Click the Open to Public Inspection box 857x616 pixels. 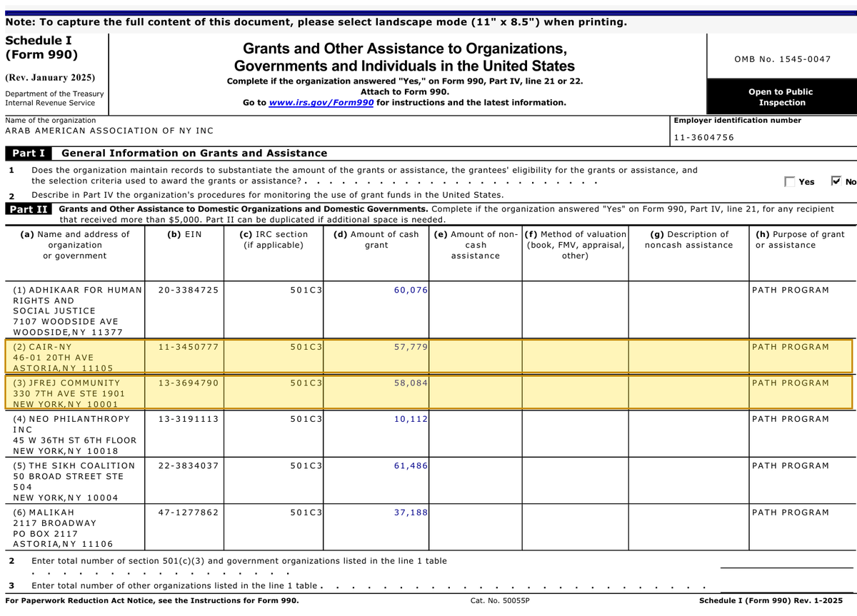[x=781, y=97]
